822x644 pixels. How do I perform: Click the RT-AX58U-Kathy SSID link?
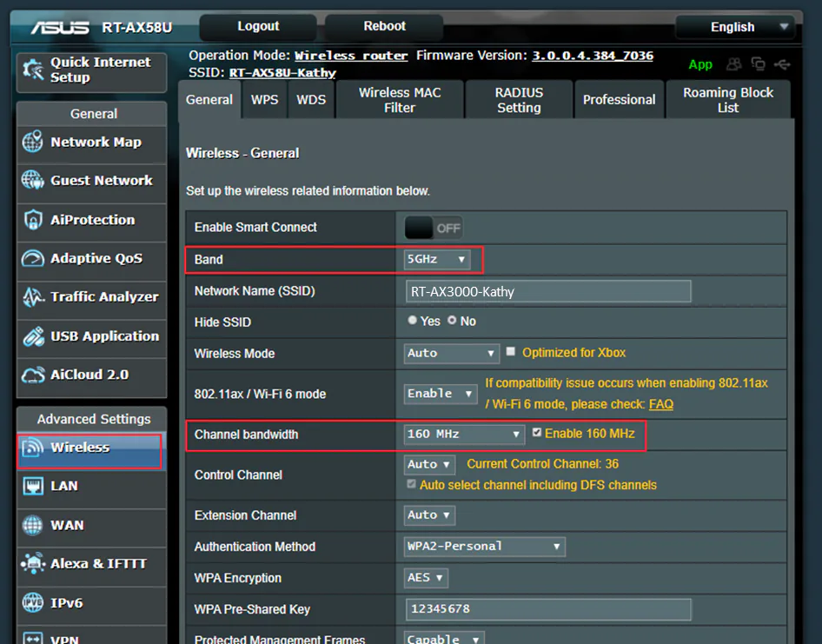tap(282, 73)
